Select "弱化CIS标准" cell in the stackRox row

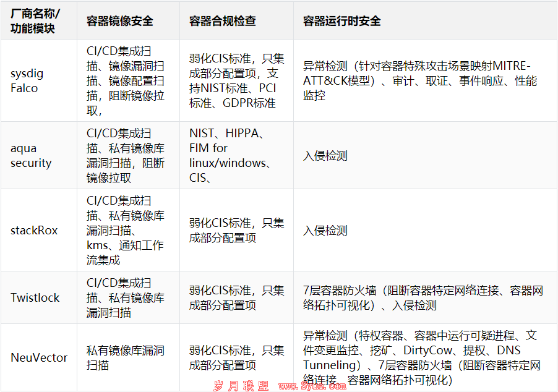coord(237,230)
